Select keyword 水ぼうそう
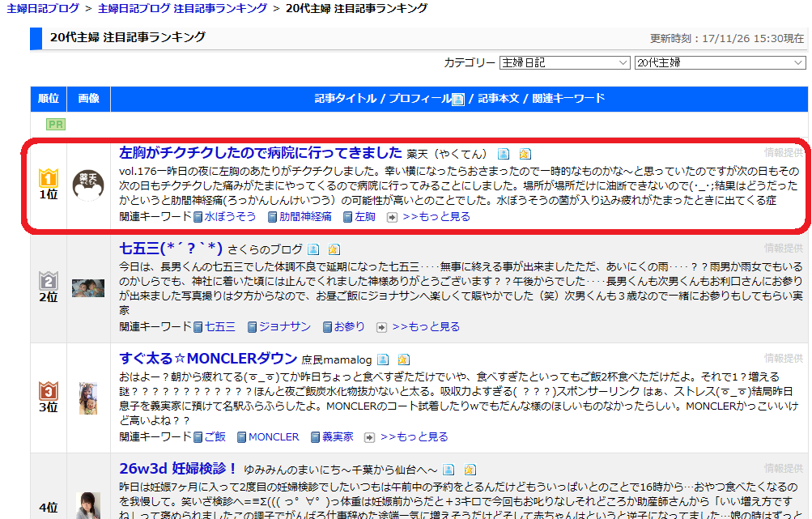Image resolution: width=812 pixels, height=519 pixels. (230, 216)
